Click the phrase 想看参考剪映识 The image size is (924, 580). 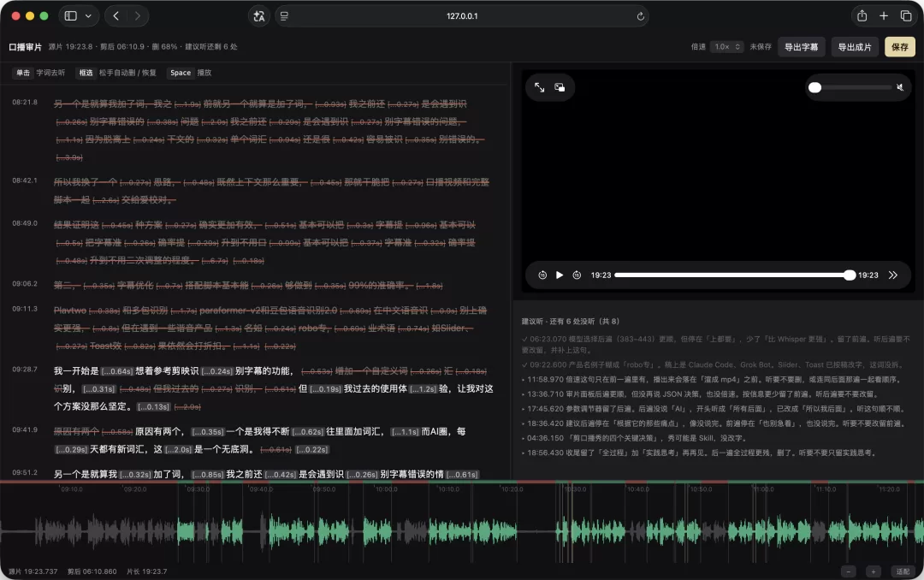pyautogui.click(x=167, y=371)
